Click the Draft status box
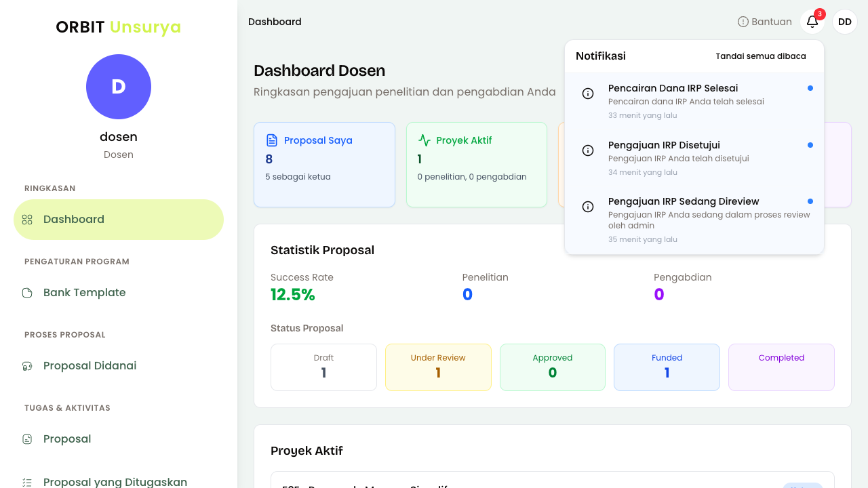 [323, 367]
